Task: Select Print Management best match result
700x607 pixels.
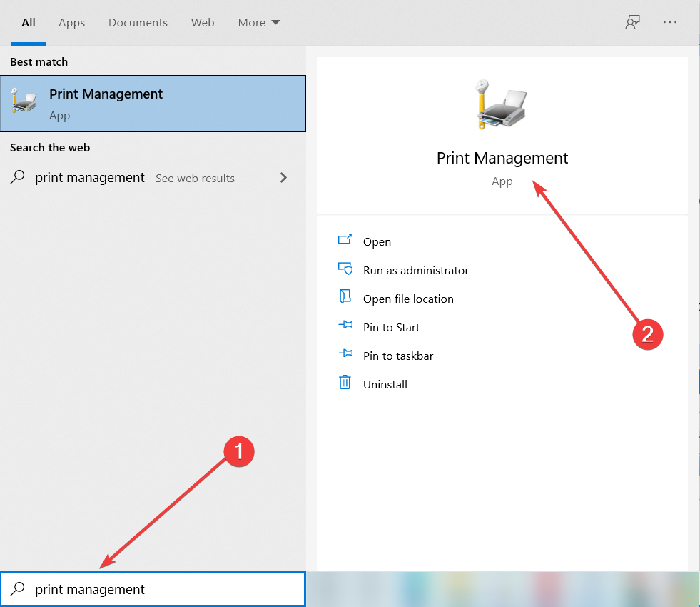Action: (153, 104)
